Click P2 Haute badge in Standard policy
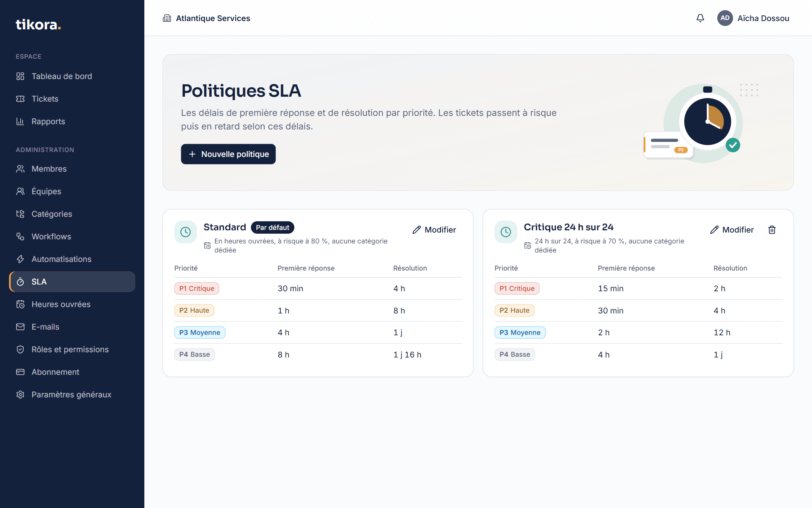This screenshot has width=812, height=508. (194, 310)
